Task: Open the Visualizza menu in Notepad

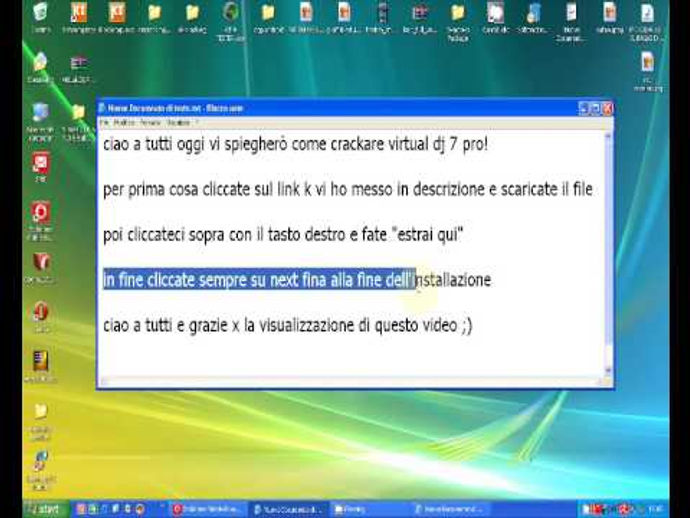Action: (x=178, y=123)
